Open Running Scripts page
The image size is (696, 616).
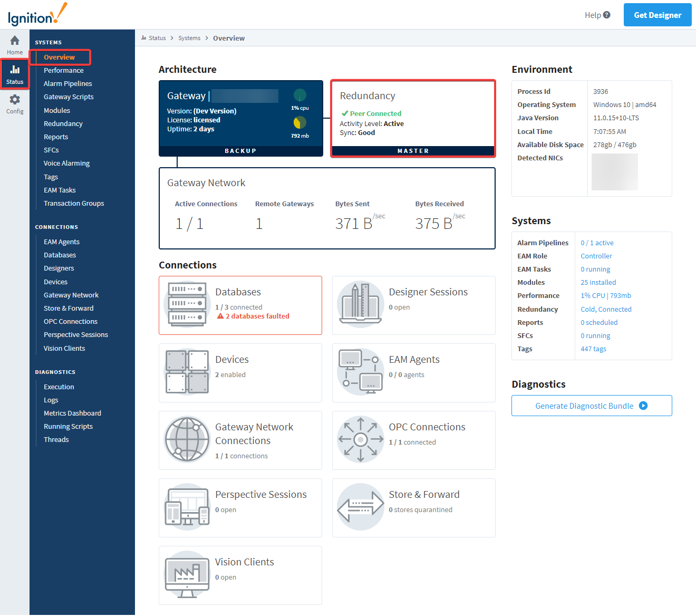tap(68, 426)
